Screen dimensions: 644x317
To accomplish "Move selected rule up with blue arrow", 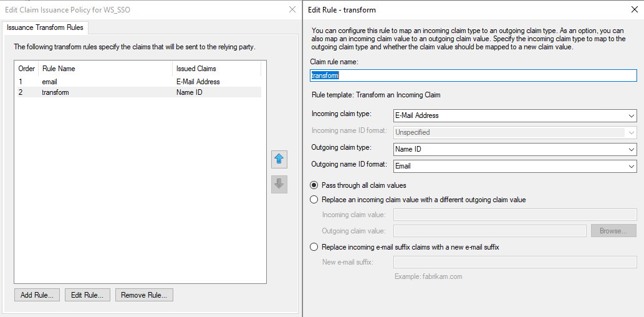I will [279, 160].
